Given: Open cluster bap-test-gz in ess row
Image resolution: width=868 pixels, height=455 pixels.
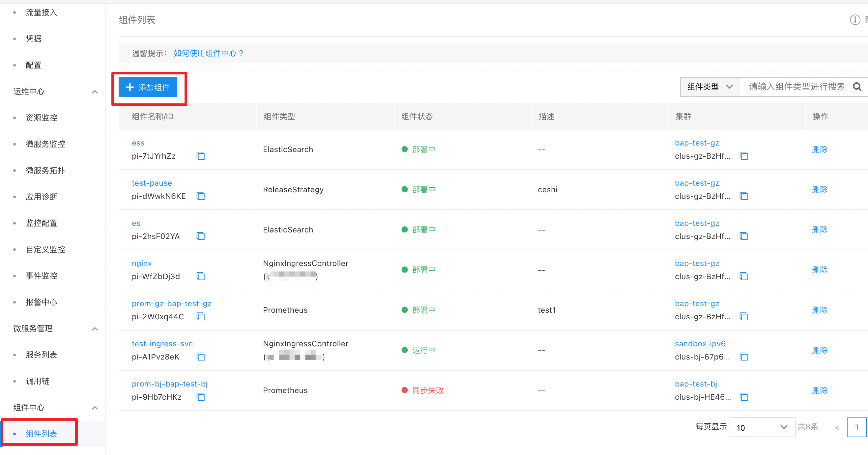Looking at the screenshot, I should (697, 143).
